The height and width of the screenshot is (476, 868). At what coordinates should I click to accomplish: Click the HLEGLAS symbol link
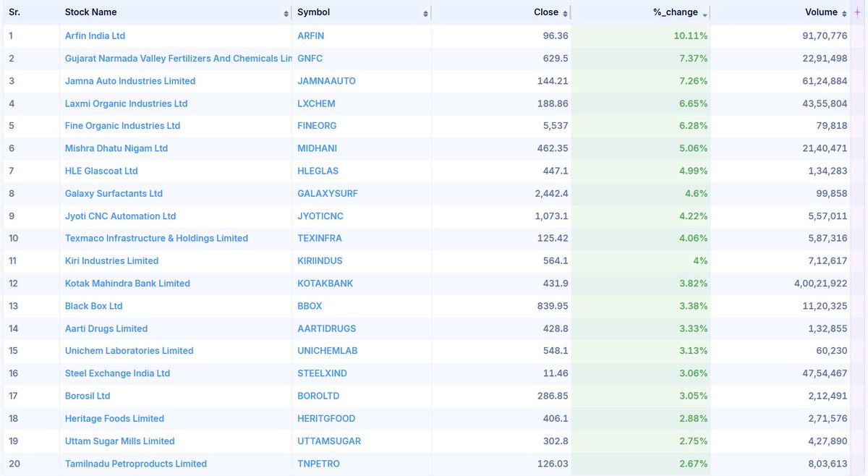click(318, 171)
